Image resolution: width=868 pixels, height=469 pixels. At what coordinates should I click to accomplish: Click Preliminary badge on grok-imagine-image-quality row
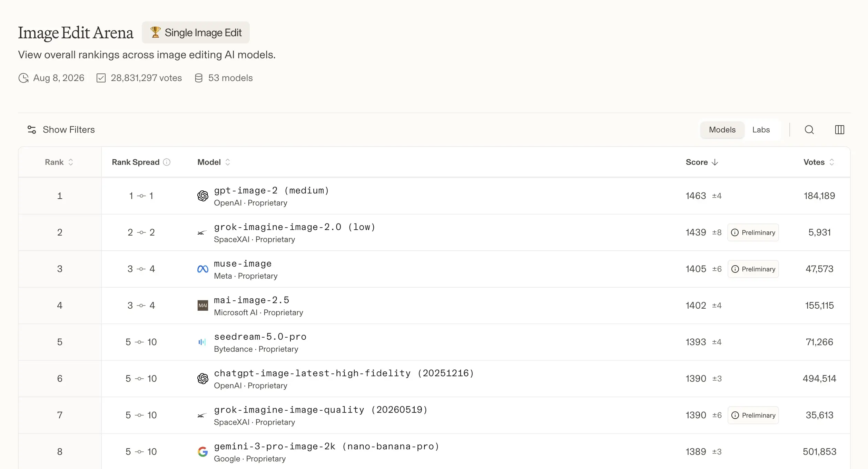753,415
